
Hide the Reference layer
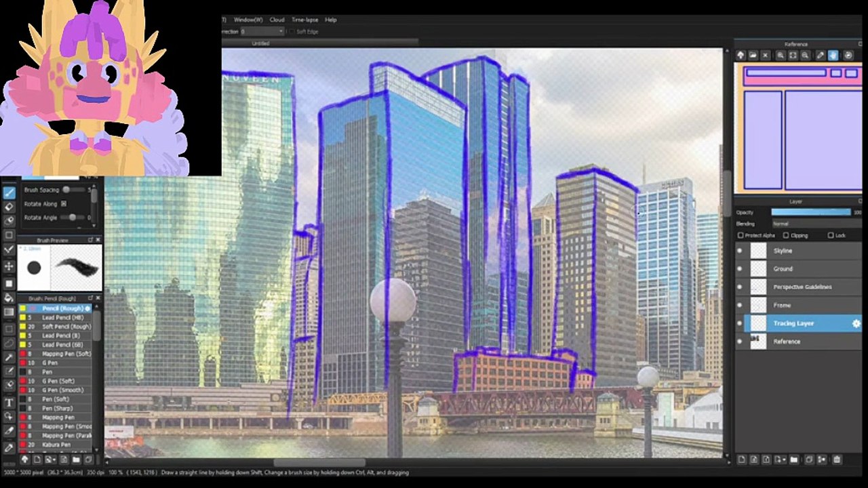pyautogui.click(x=740, y=342)
